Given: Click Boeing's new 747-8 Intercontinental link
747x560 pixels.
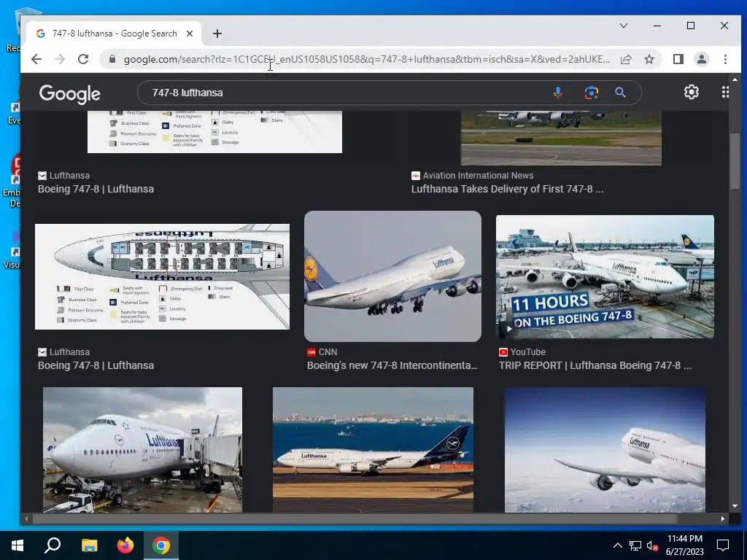Looking at the screenshot, I should pyautogui.click(x=392, y=366).
